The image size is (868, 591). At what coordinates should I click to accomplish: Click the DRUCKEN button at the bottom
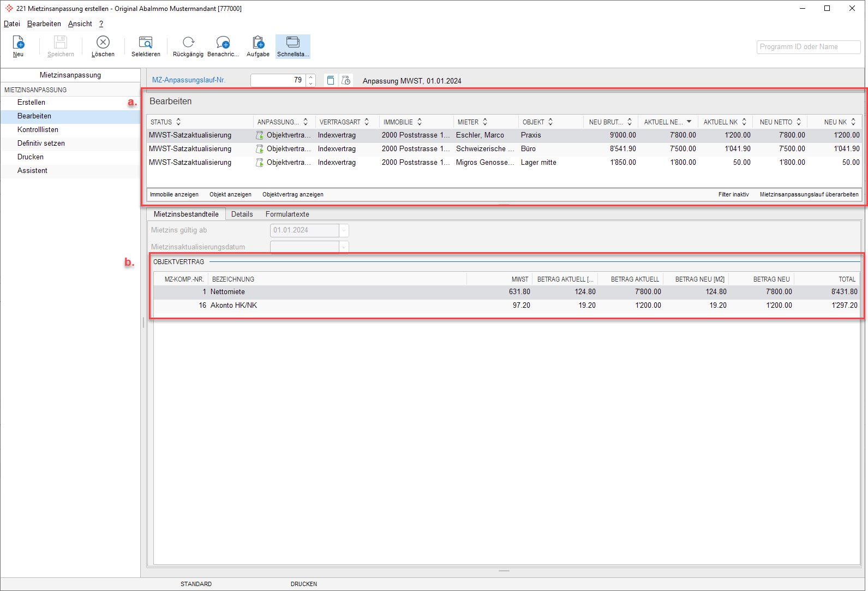click(x=304, y=584)
